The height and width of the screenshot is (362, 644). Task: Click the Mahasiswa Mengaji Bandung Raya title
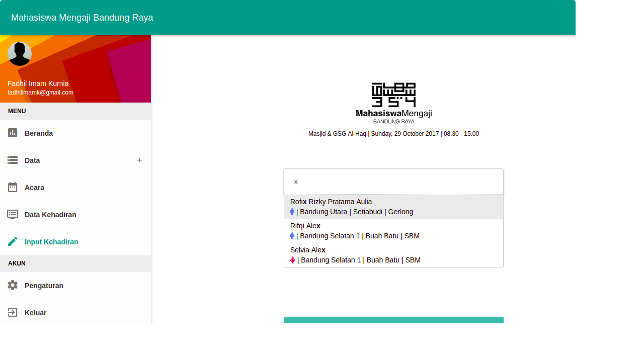(82, 18)
